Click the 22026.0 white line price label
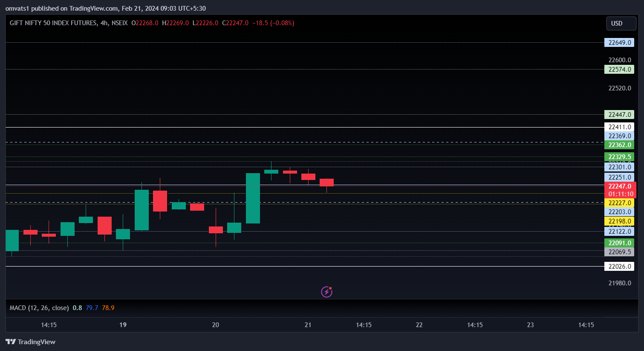The image size is (644, 351). pos(619,267)
